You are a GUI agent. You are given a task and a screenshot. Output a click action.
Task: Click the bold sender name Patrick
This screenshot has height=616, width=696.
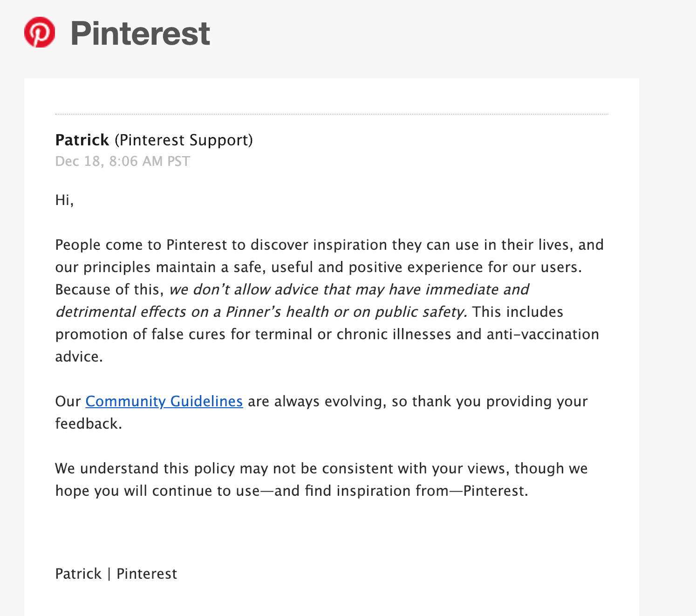click(82, 140)
